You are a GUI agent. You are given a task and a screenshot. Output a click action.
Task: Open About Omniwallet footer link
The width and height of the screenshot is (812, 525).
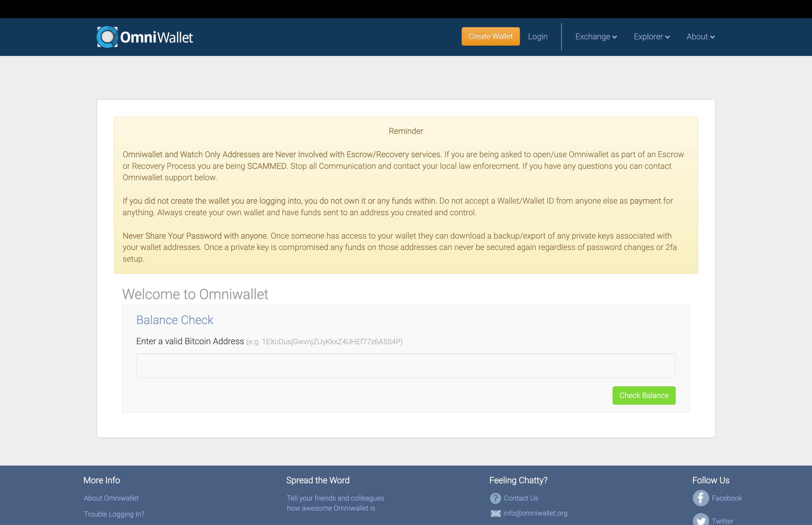(x=111, y=498)
